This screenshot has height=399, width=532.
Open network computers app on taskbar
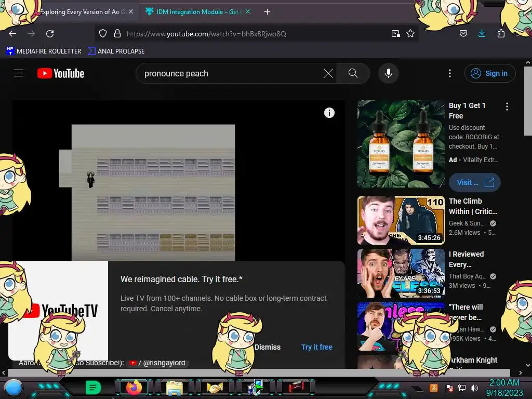click(x=256, y=388)
